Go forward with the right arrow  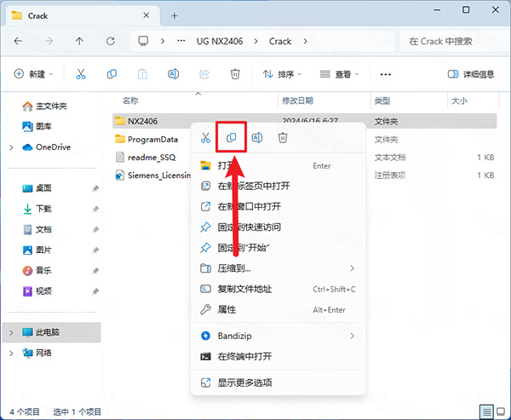(x=49, y=41)
